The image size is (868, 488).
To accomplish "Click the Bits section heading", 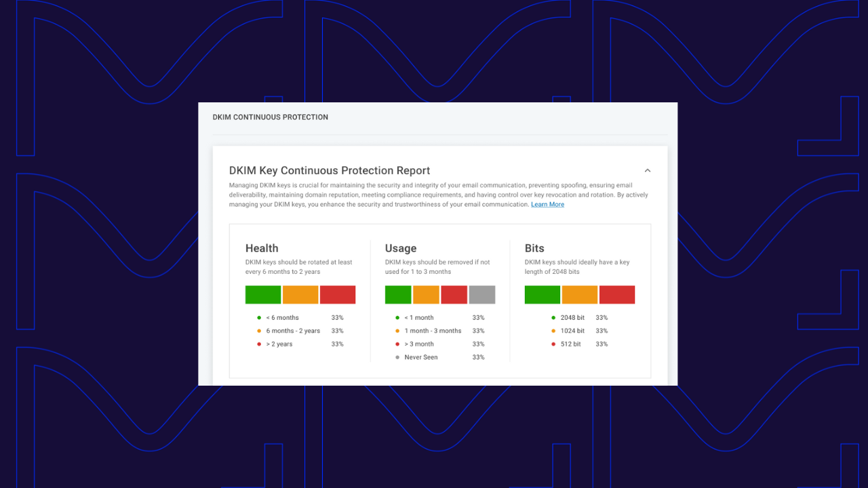I will point(534,248).
